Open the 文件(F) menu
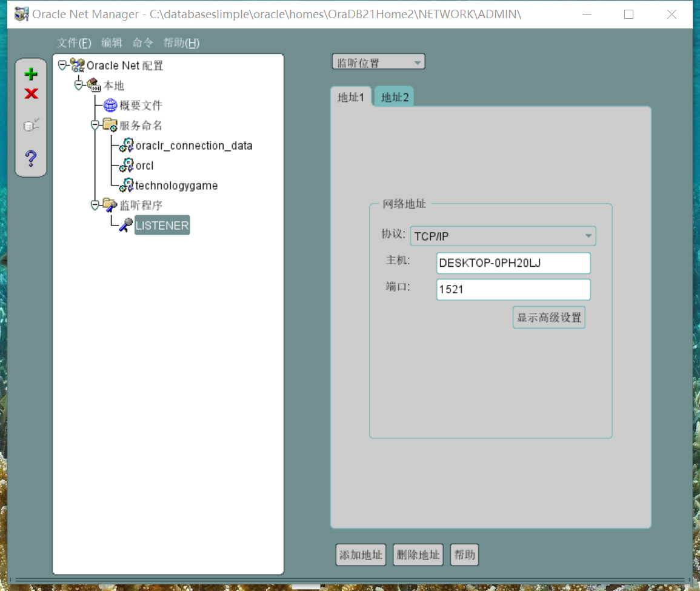This screenshot has height=591, width=700. point(74,43)
